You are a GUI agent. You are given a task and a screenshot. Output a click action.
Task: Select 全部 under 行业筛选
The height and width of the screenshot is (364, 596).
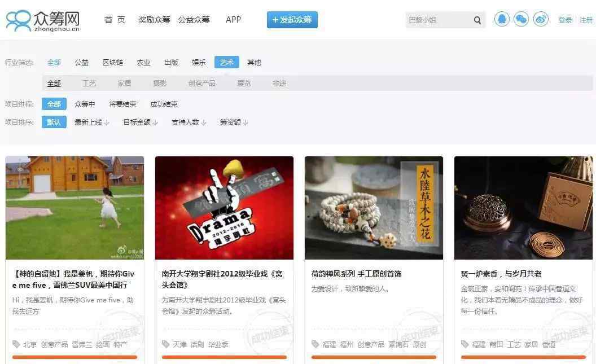pyautogui.click(x=54, y=62)
